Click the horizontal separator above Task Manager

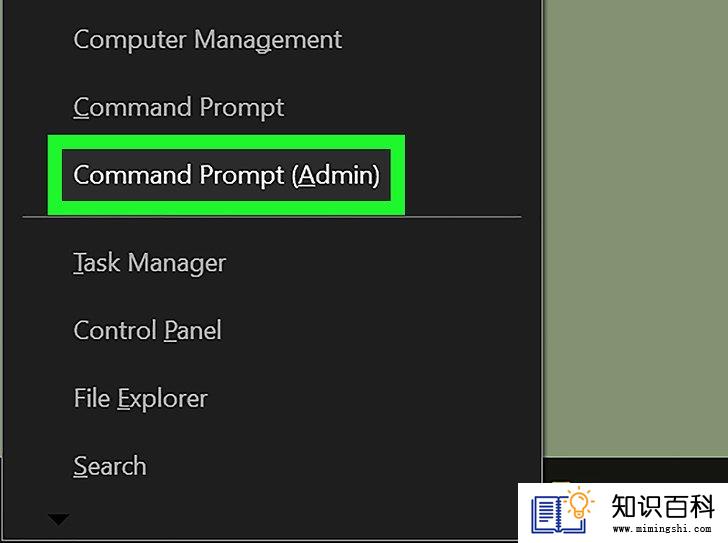[272, 217]
